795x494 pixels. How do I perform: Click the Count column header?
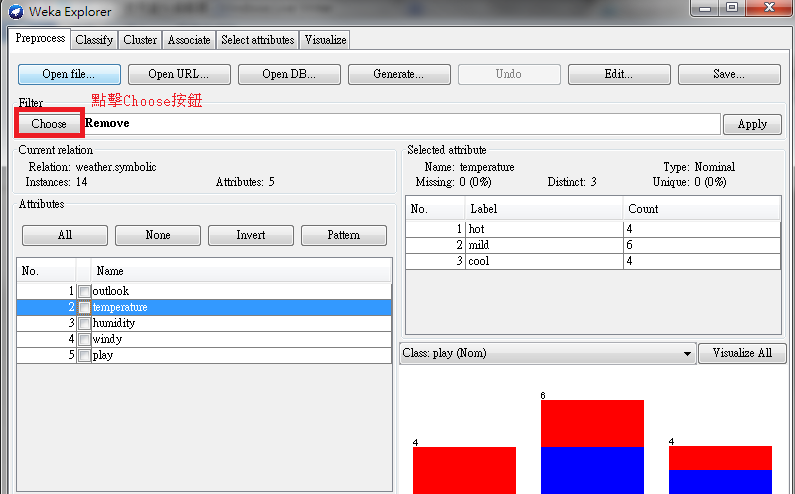click(x=702, y=209)
